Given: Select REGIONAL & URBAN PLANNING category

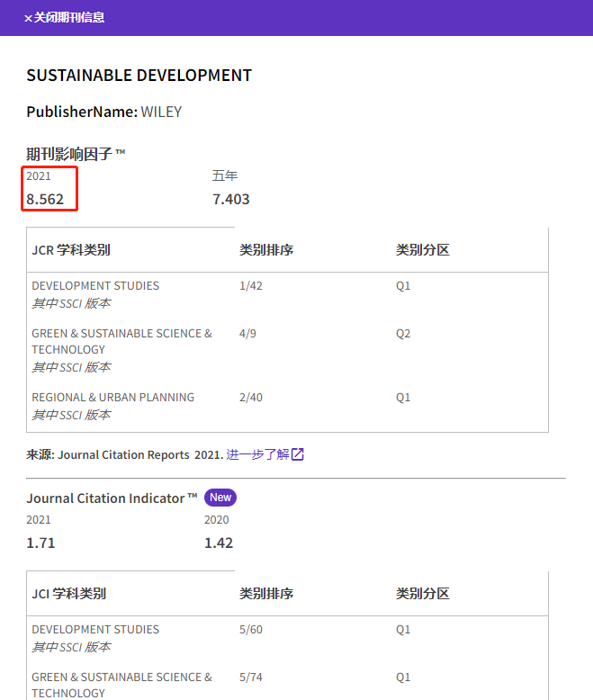Looking at the screenshot, I should click(x=112, y=398).
